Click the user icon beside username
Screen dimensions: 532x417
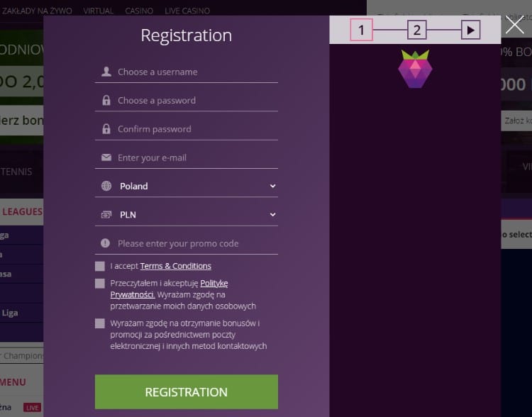point(106,72)
